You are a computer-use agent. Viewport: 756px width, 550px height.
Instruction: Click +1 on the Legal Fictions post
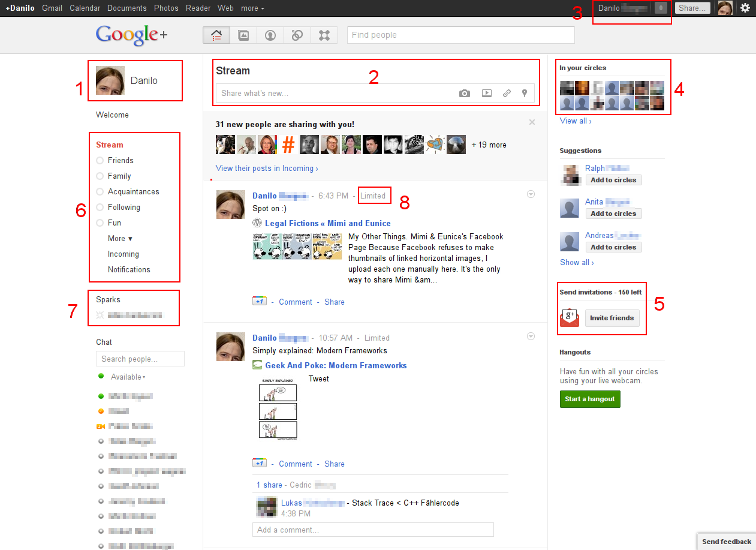pos(260,301)
